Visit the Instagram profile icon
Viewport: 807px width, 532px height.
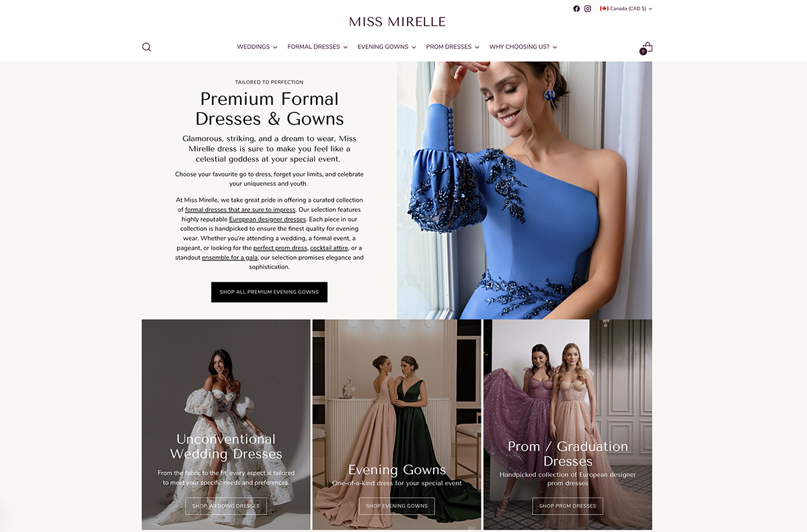pos(588,9)
